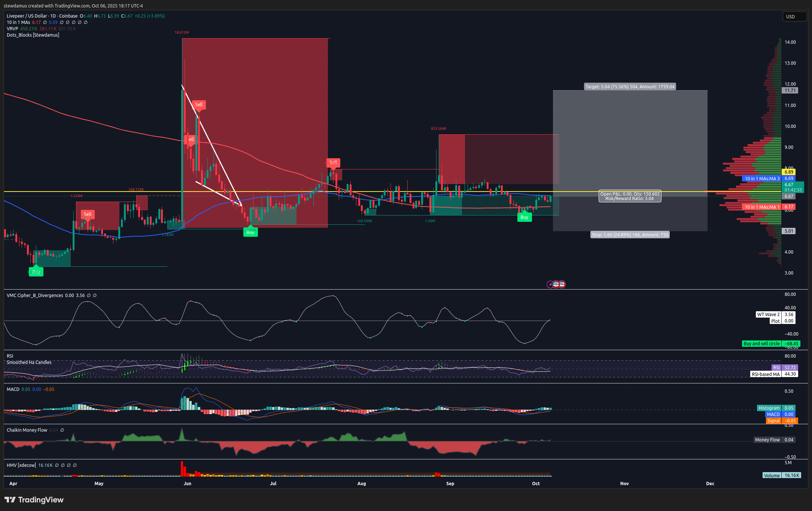
Task: Click the Buy signal label in early April
Action: click(36, 272)
